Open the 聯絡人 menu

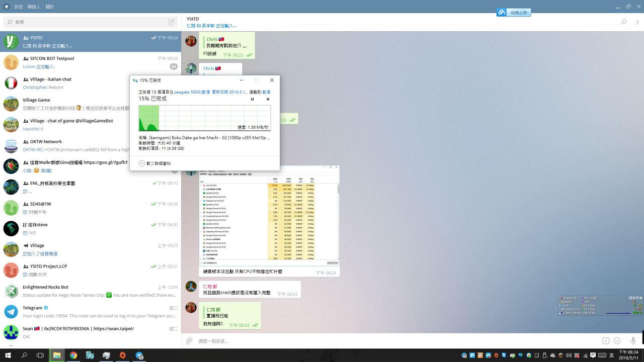click(34, 7)
